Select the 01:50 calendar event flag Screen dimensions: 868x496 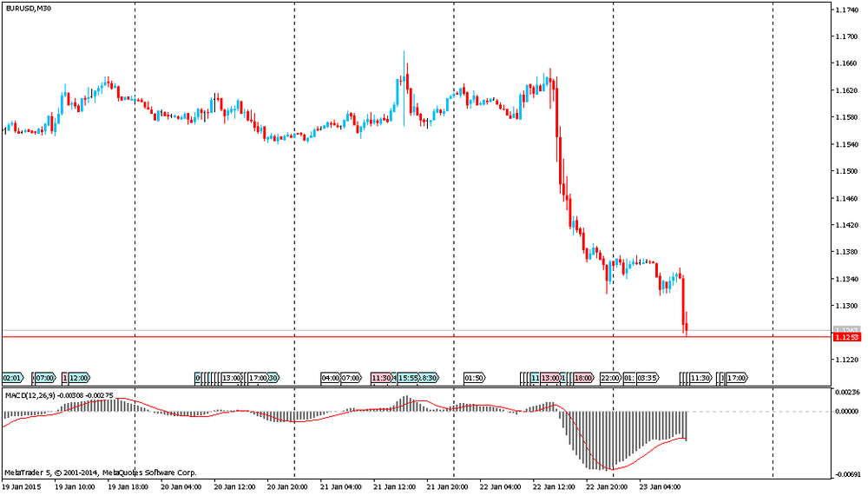point(474,378)
